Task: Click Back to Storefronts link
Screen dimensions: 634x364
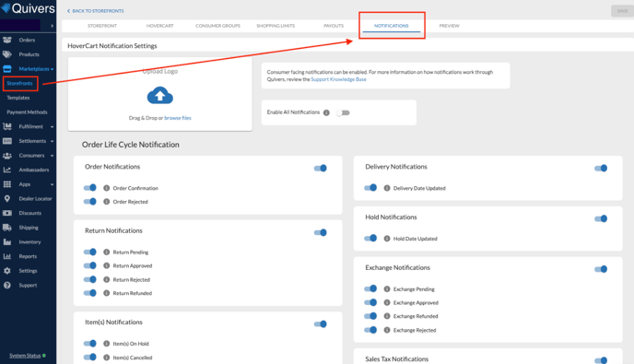Action: click(96, 11)
